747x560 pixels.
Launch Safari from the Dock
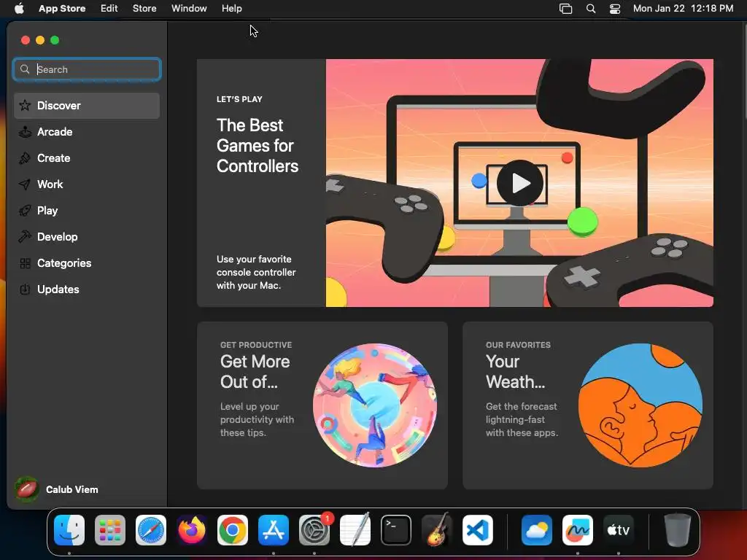[151, 530]
